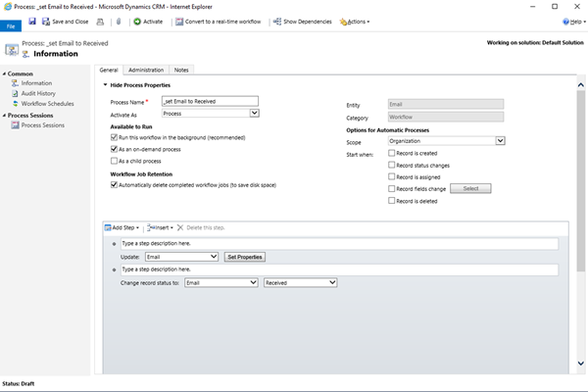Click the Activate workflow icon
The height and width of the screenshot is (392, 588).
pyautogui.click(x=136, y=21)
